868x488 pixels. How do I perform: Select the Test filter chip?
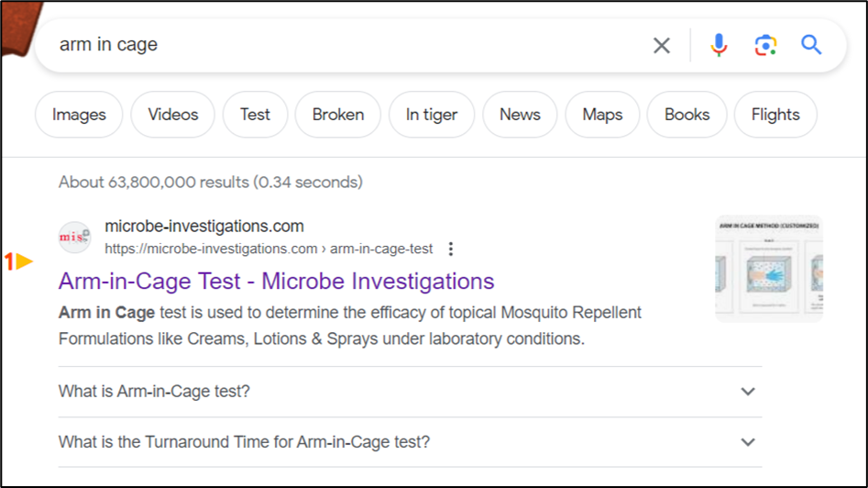click(255, 115)
